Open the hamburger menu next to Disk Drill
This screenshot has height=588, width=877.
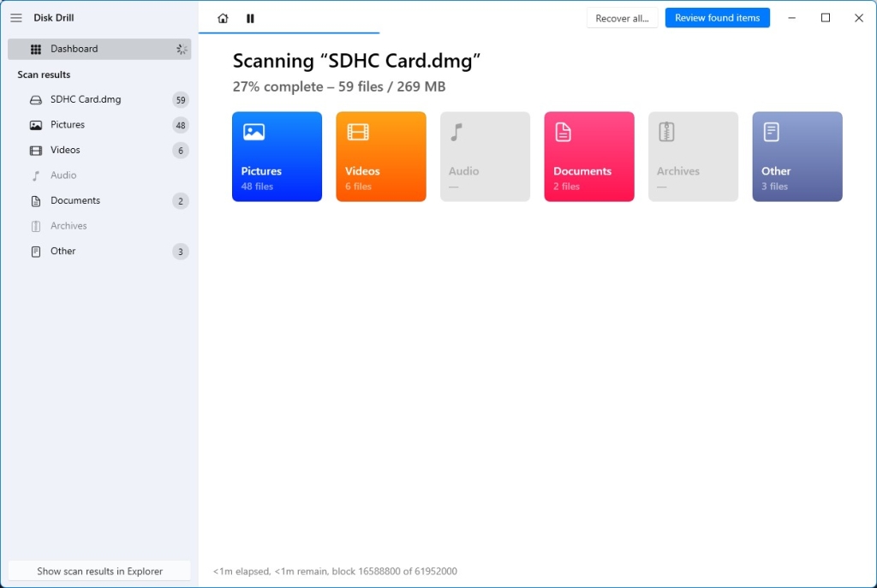[15, 17]
